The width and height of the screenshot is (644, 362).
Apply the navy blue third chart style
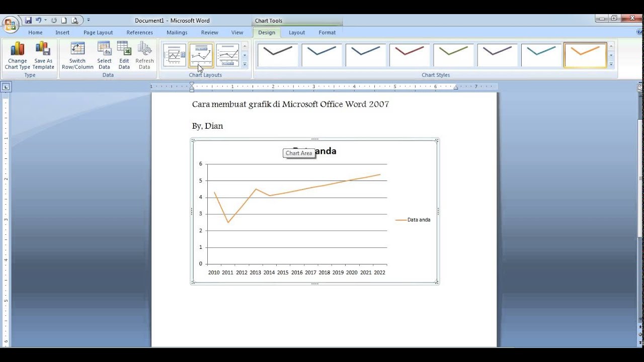(366, 55)
